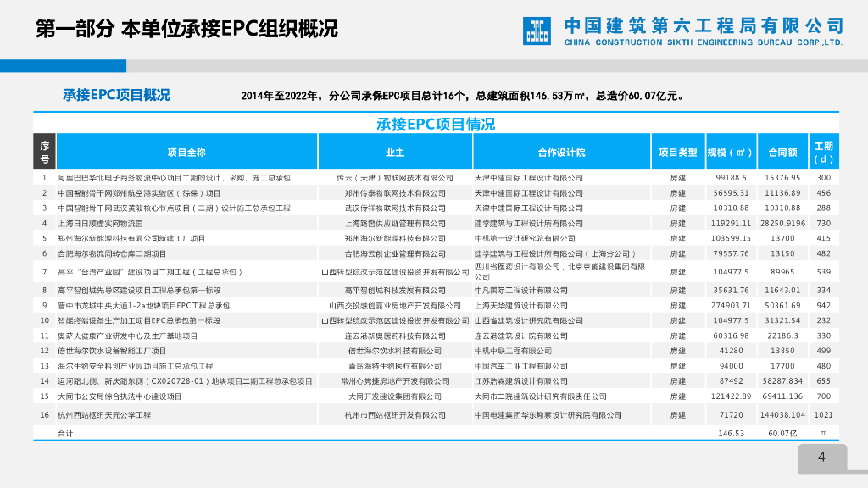
Task: Select project 中国智能骨干网武汉黄陂核心节点项目
Action: point(175,208)
